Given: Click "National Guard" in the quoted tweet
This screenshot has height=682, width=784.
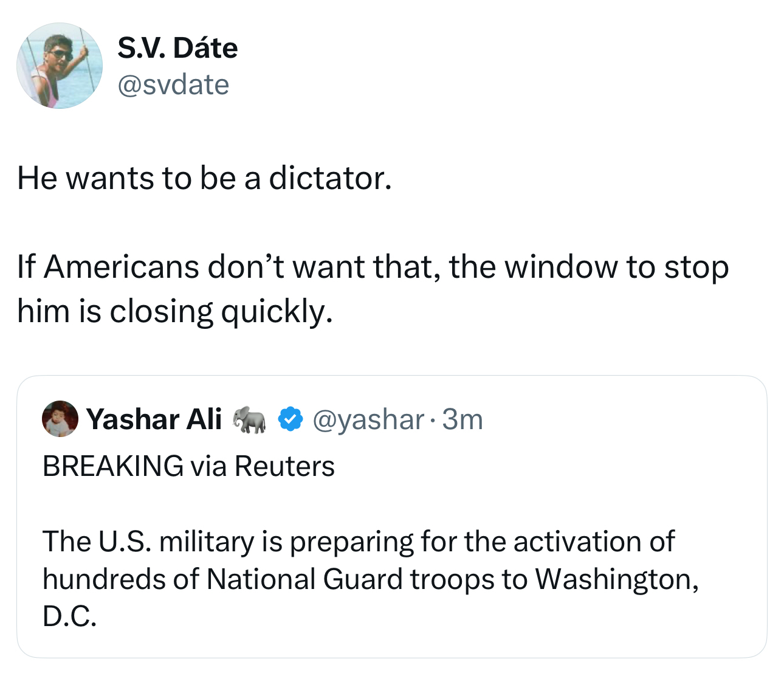Looking at the screenshot, I should point(304,579).
